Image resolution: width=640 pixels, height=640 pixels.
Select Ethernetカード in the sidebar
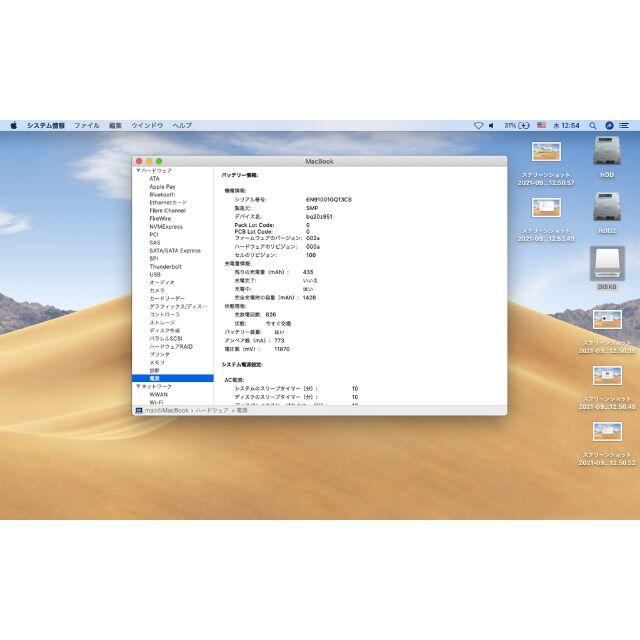pyautogui.click(x=168, y=202)
